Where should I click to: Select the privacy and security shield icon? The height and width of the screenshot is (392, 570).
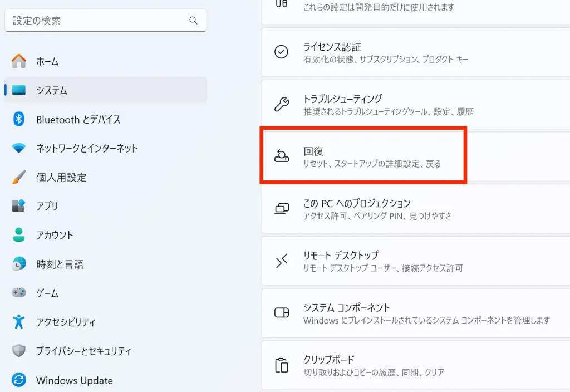click(x=19, y=351)
